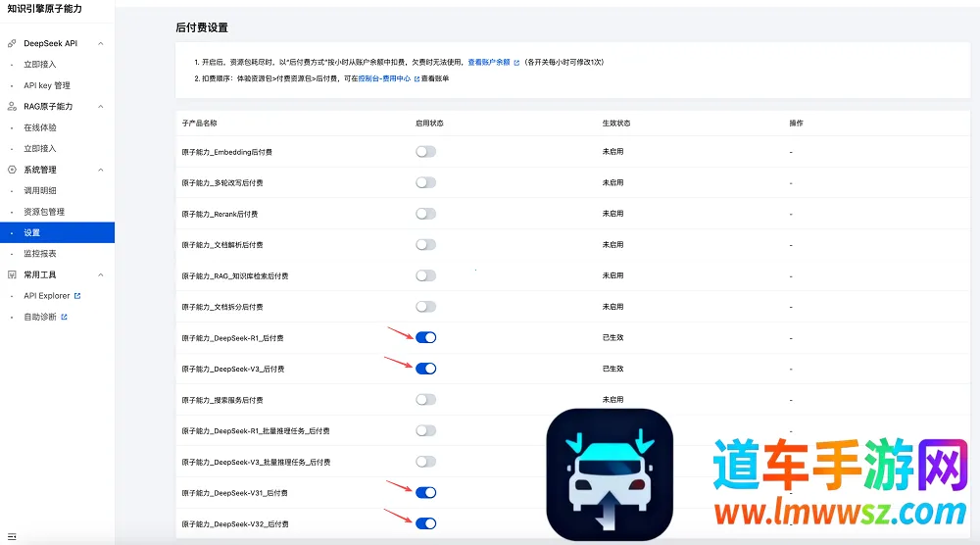Click the 生效状态 column header
Viewport: 980px width, 545px height.
[x=616, y=124]
